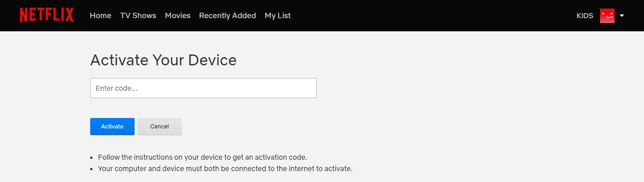Click the internet connection requirement text

225,169
